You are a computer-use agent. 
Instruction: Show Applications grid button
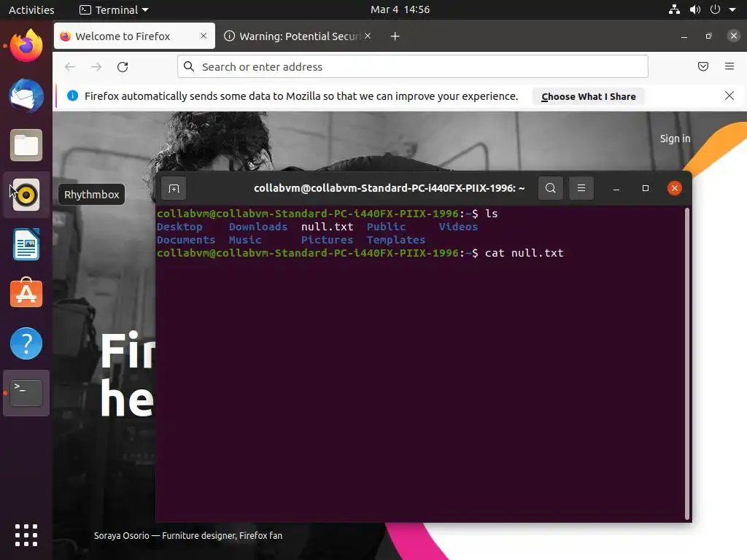(26, 535)
